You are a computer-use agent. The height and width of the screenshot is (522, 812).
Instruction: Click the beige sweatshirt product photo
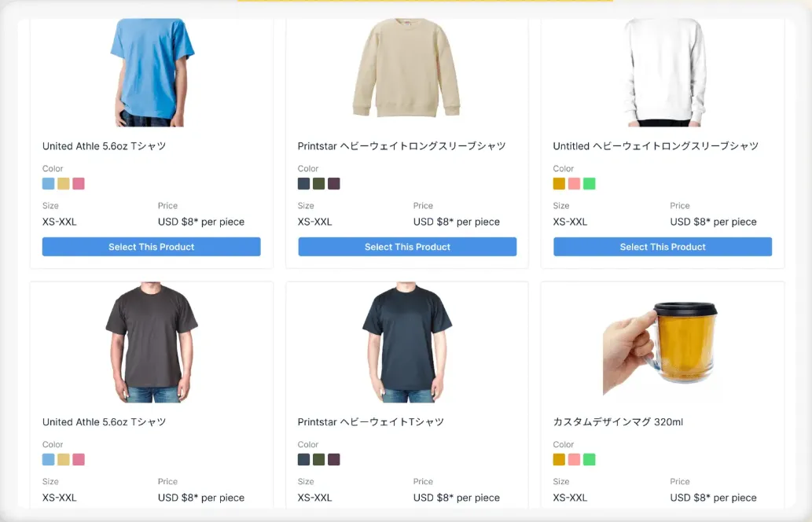[406, 69]
